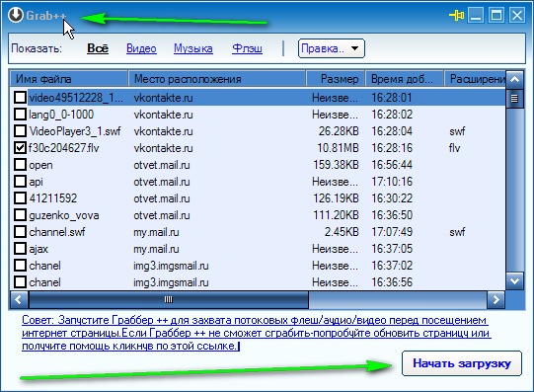Click scroll right arrow of file list
The width and height of the screenshot is (534, 392).
coord(496,300)
